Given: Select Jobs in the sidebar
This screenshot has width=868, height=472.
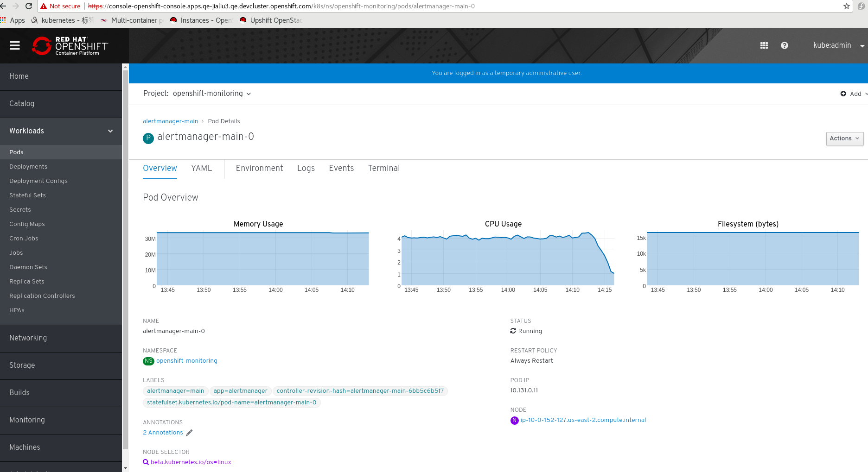Looking at the screenshot, I should [x=61, y=252].
